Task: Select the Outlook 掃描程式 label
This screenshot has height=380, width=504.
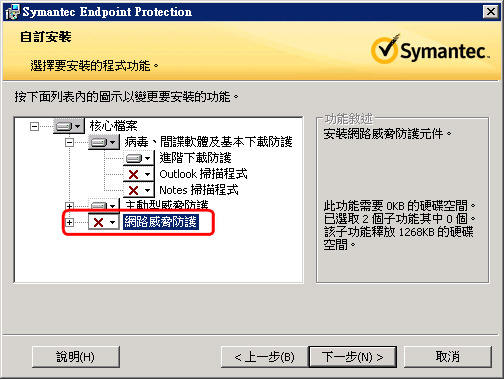Action: coord(203,174)
